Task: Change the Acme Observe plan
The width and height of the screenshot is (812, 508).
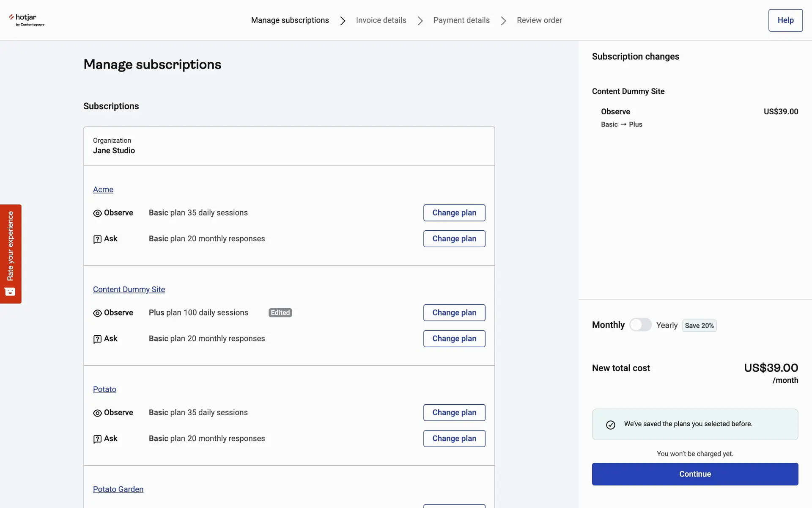Action: [454, 213]
